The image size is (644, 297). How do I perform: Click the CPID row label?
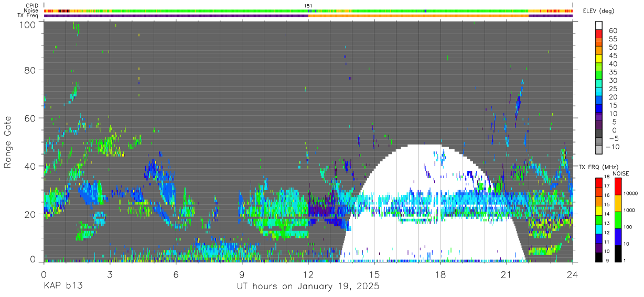coord(32,6)
